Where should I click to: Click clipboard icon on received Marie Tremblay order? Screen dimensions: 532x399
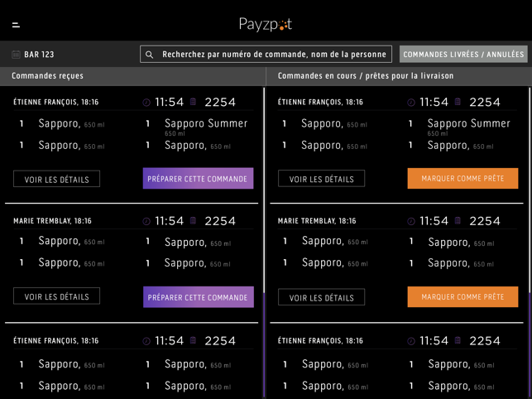click(193, 221)
